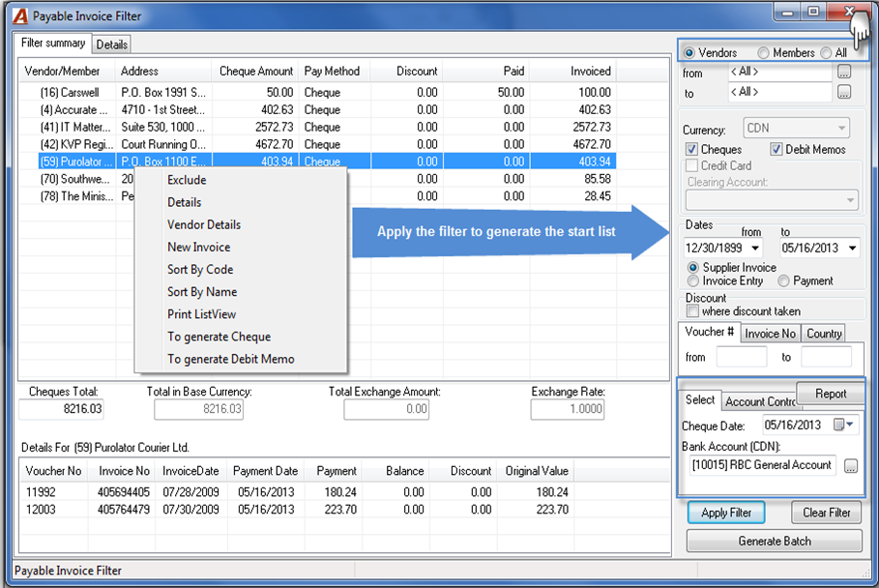The width and height of the screenshot is (879, 588).
Task: Select Sort By Name in context menu
Action: click(202, 292)
